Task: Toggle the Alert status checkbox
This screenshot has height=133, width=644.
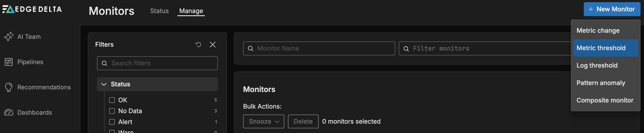Action: tap(112, 122)
